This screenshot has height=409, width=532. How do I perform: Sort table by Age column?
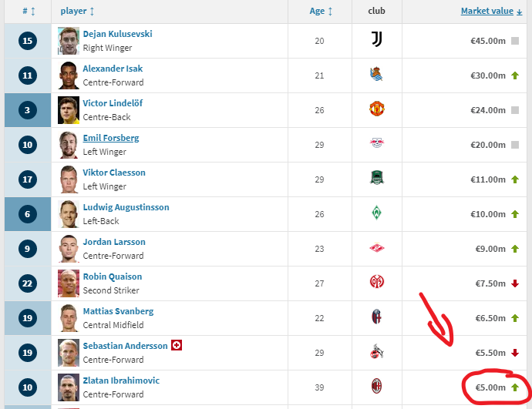pyautogui.click(x=321, y=11)
